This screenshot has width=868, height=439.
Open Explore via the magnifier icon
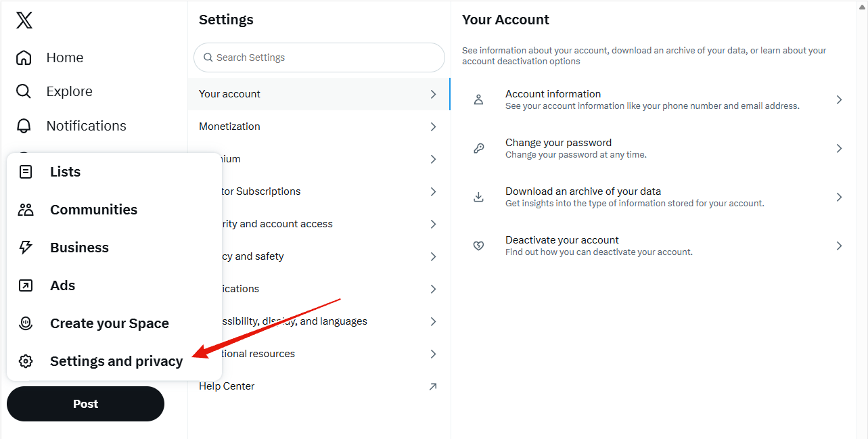click(x=24, y=91)
